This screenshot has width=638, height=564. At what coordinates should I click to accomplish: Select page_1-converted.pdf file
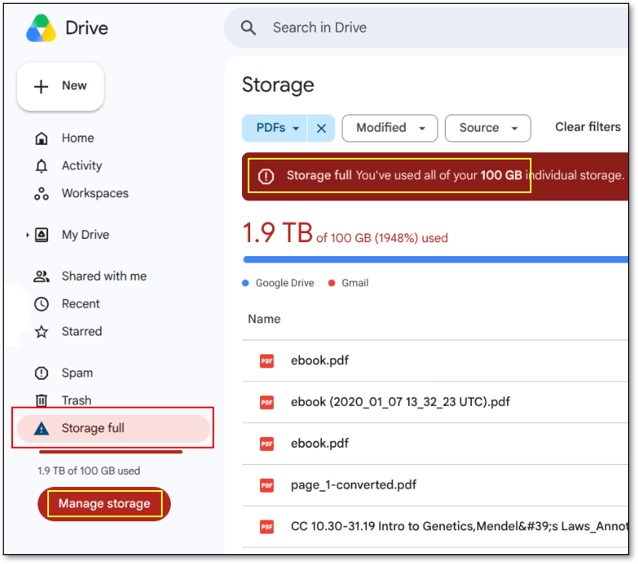tap(435, 485)
